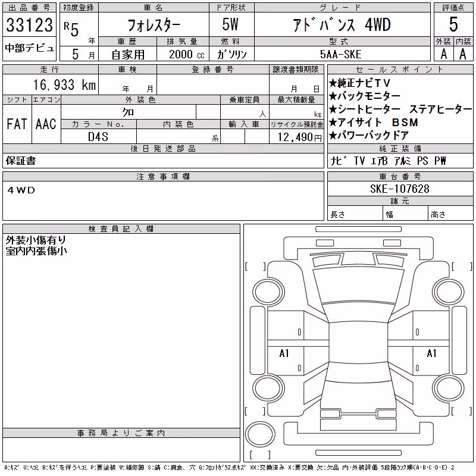Click the model code 5AA-SKE
This screenshot has width=476, height=476.
340,54
